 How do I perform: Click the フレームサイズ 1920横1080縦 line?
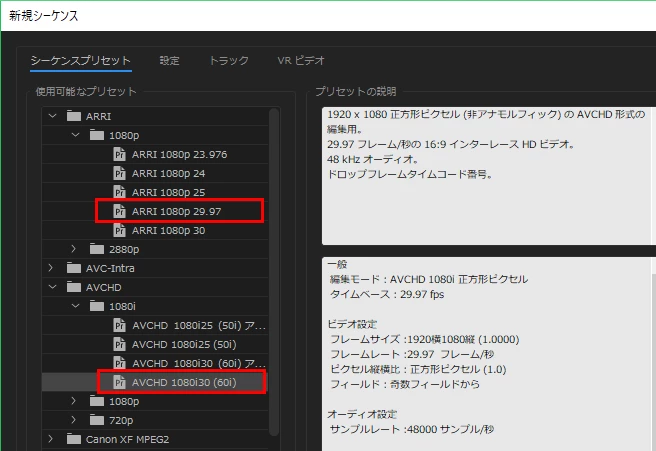pos(425,339)
